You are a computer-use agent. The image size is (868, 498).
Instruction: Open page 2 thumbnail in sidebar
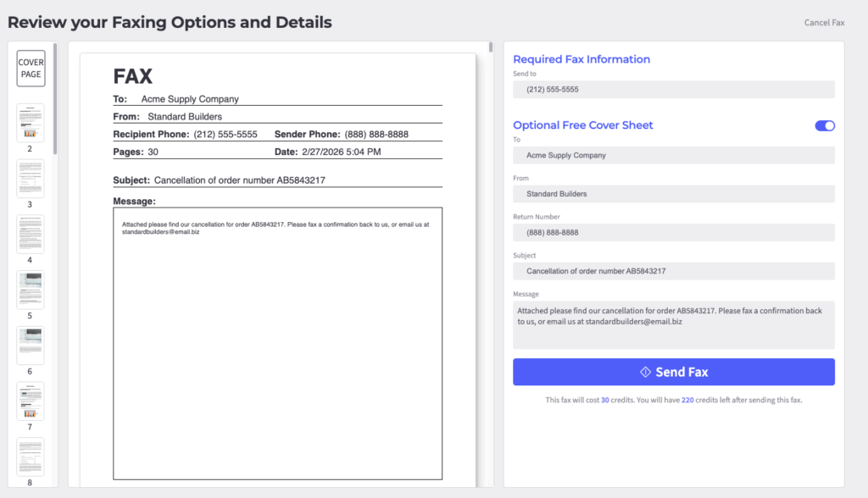pos(30,122)
